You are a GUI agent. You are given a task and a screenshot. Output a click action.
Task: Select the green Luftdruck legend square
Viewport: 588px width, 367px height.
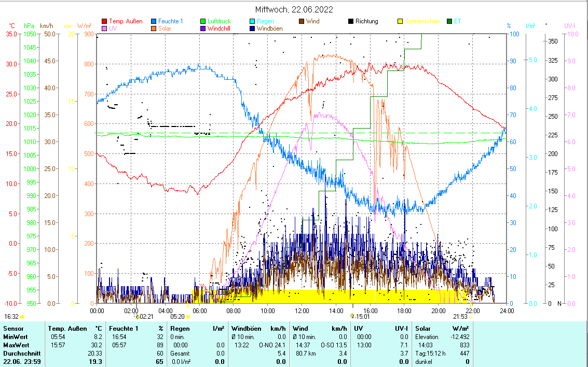(203, 21)
